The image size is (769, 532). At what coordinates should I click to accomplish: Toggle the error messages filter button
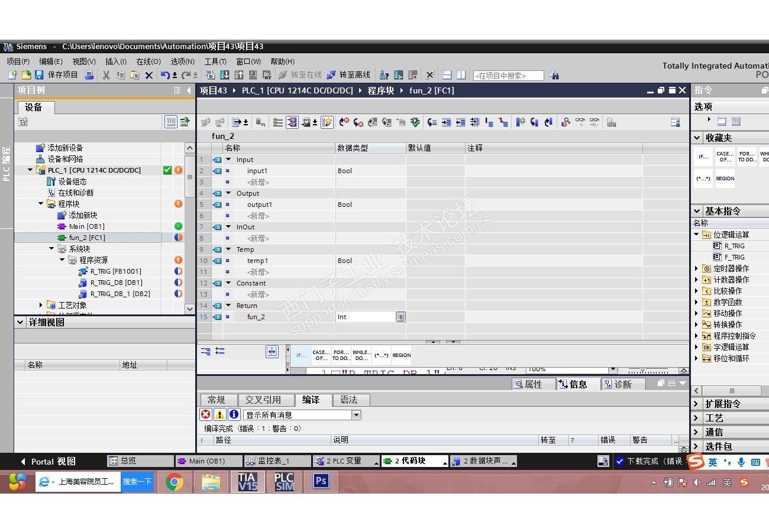tap(205, 415)
